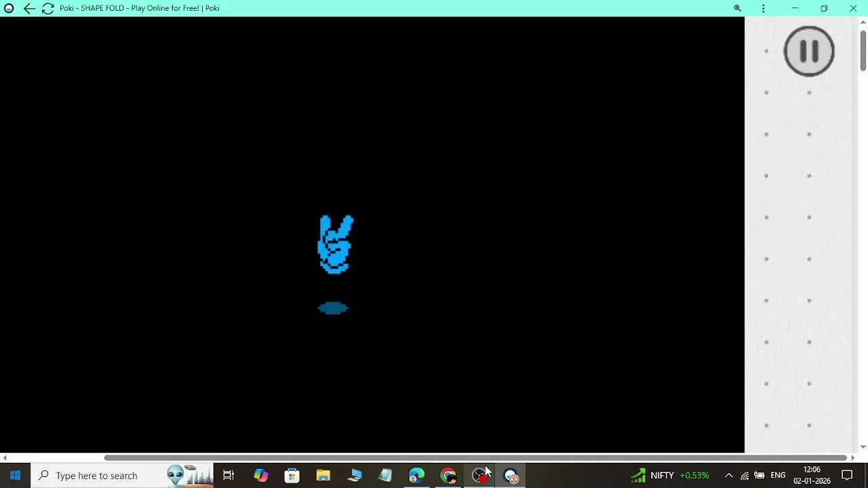This screenshot has width=868, height=488.
Task: Click the blue oval shape below the hand
Action: point(333,308)
